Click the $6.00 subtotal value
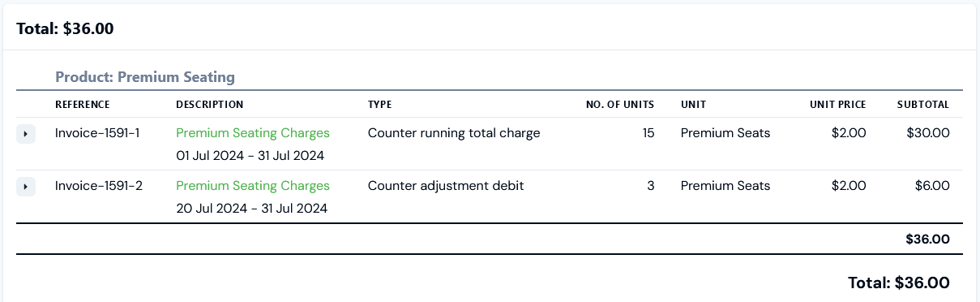The width and height of the screenshot is (980, 302). coord(932,186)
